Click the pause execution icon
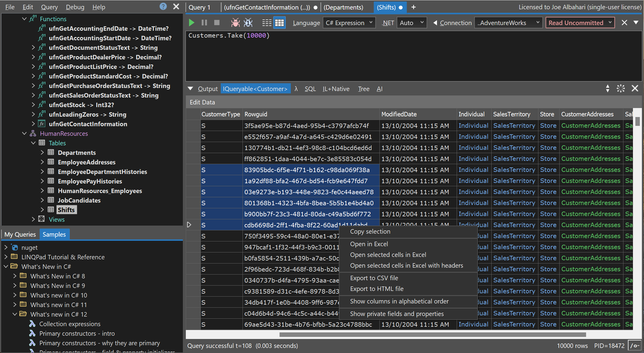 point(204,23)
